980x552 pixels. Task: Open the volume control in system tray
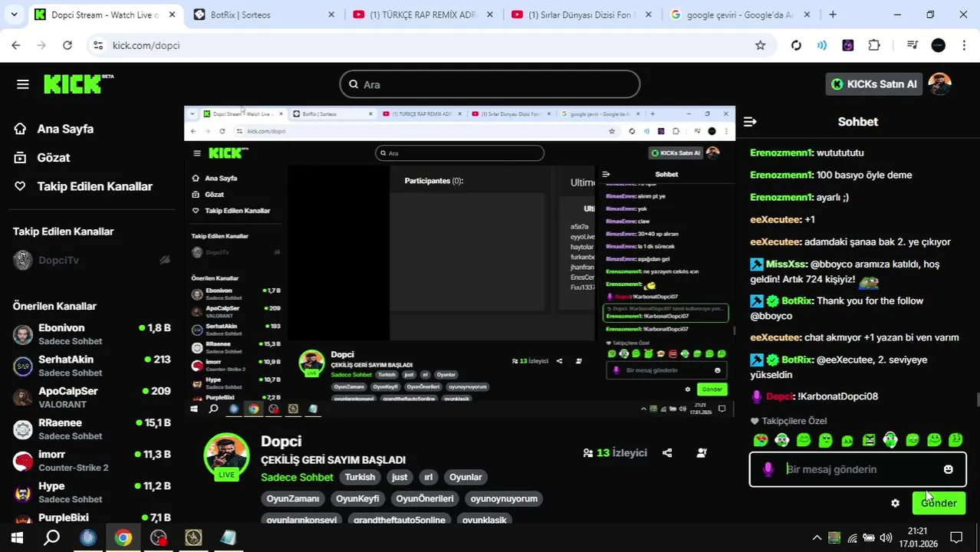tap(886, 537)
